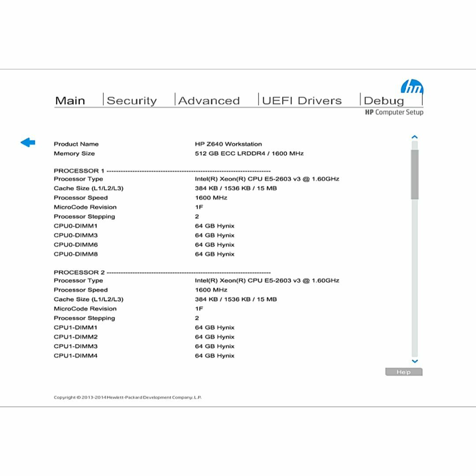The image size is (476, 476).
Task: Click the Help button
Action: pyautogui.click(x=404, y=372)
